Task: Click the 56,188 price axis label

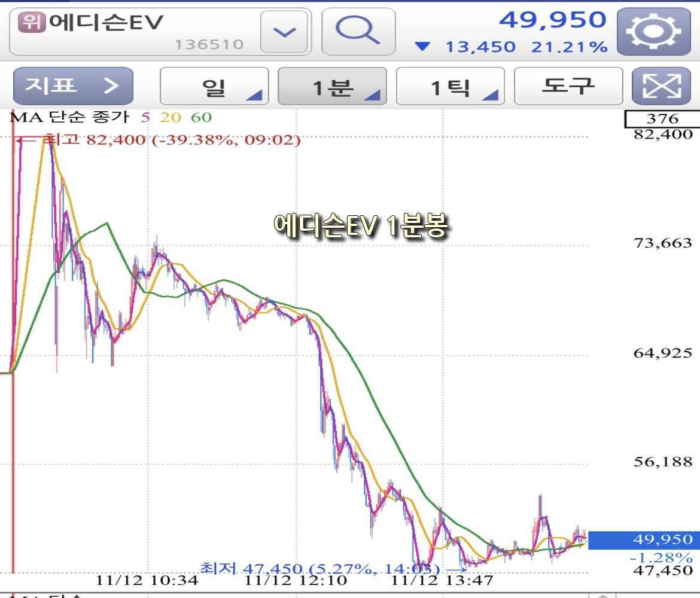Action: 662,462
